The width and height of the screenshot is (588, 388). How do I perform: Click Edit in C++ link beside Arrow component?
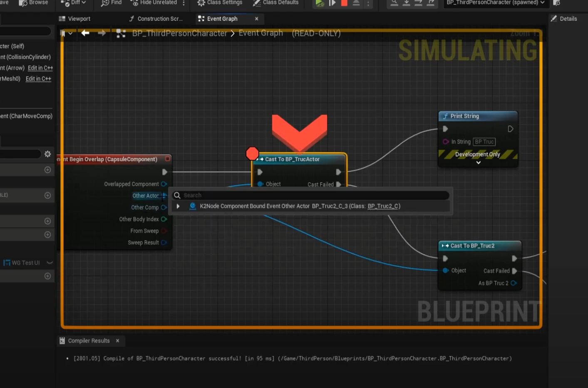(40, 68)
